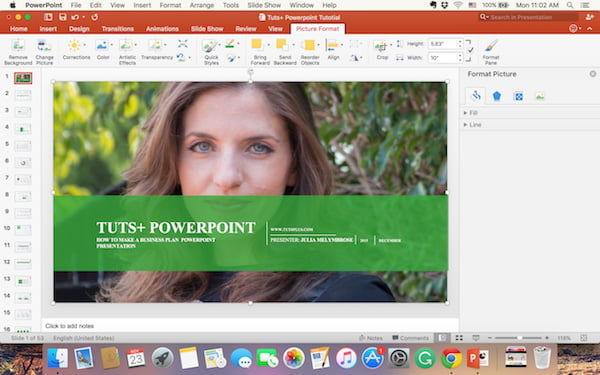Open the Color dropdown arrow
Screen dimensions: 600x375
(x=112, y=45)
